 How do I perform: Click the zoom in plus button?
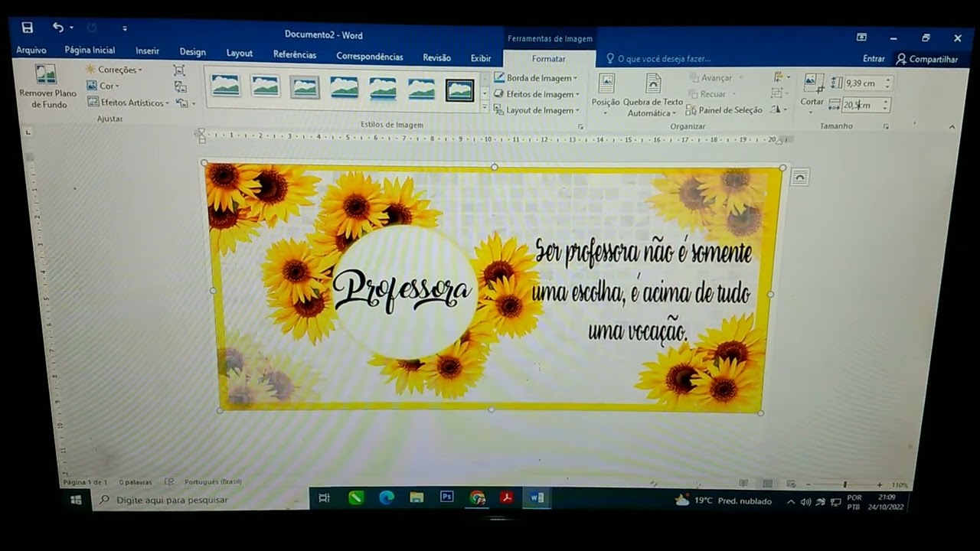880,484
